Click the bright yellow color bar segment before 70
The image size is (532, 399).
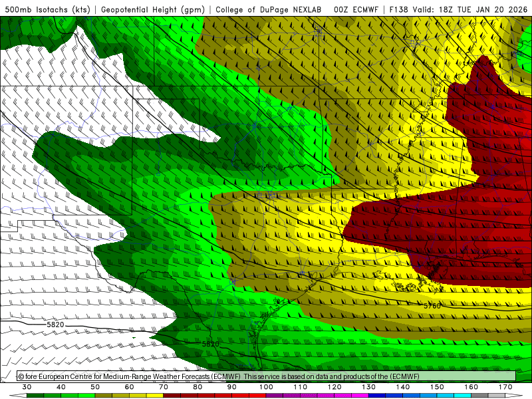155,396
